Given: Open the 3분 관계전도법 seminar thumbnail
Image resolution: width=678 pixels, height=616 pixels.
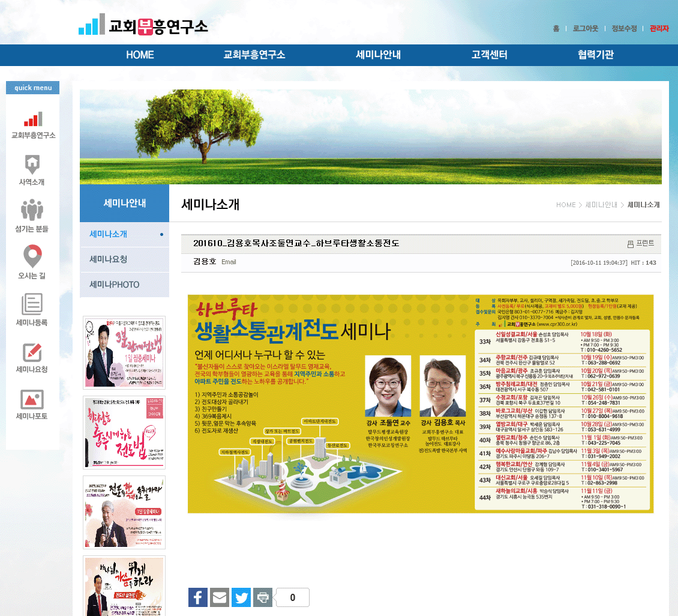Looking at the screenshot, I should pyautogui.click(x=124, y=352).
